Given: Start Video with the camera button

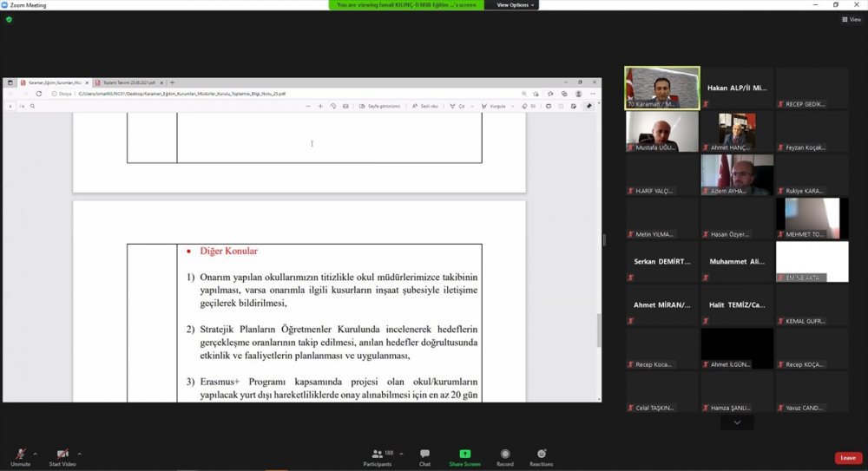Looking at the screenshot, I should [x=62, y=457].
